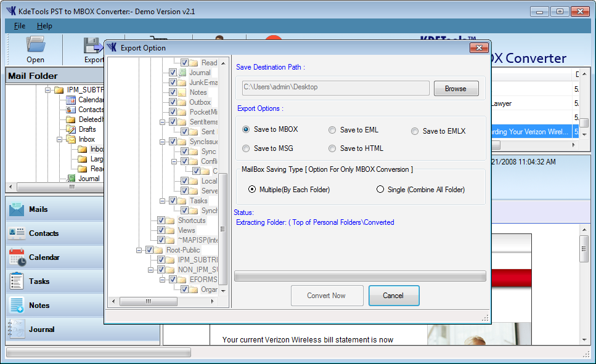Uncheck the Outbox folder checkbox
Image resolution: width=596 pixels, height=364 pixels.
coord(173,102)
